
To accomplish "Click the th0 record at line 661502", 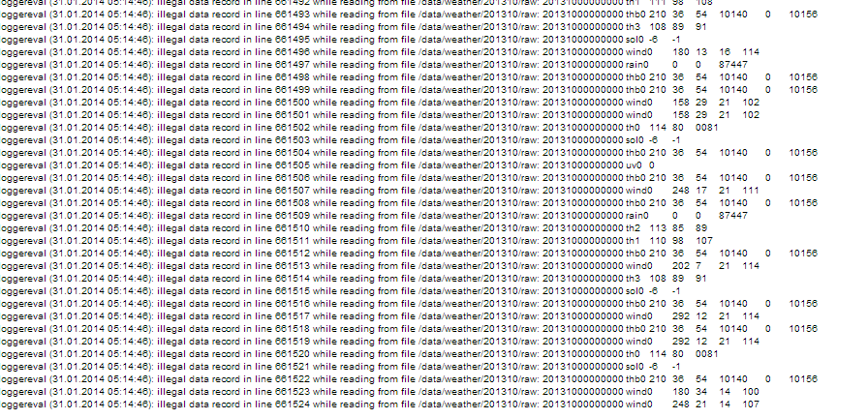I will tap(359, 127).
